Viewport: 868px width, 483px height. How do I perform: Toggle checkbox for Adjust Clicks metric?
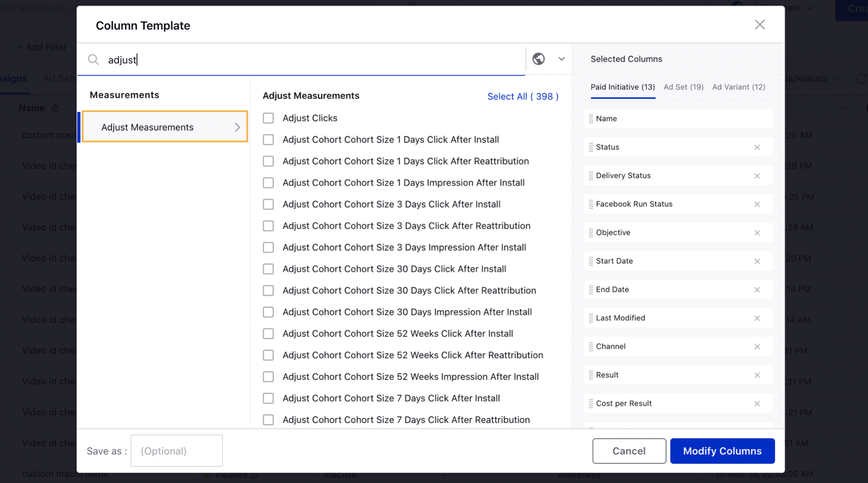tap(268, 118)
